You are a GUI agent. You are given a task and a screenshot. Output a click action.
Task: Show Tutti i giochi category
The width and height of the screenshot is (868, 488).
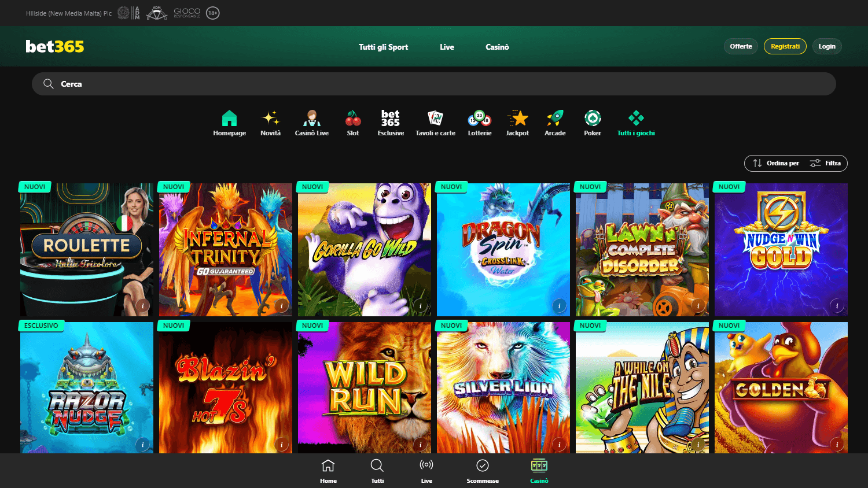[636, 123]
